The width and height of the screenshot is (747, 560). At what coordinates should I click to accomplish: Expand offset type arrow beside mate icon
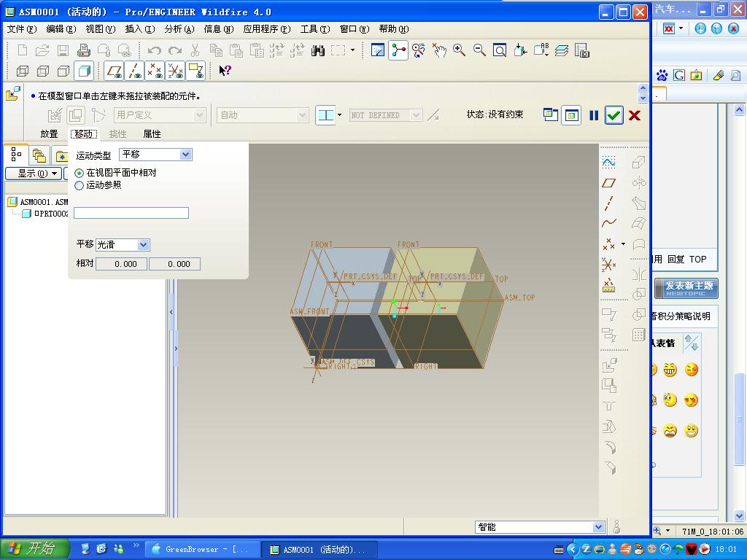pyautogui.click(x=339, y=114)
